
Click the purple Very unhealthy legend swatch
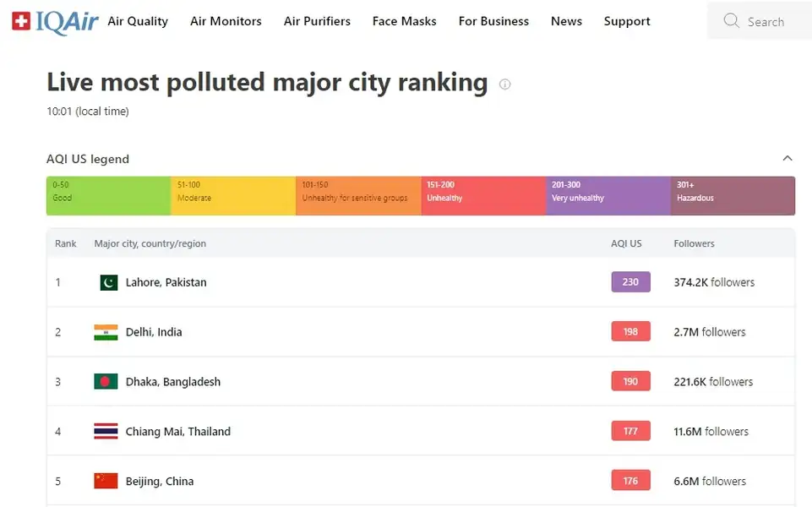pos(608,195)
